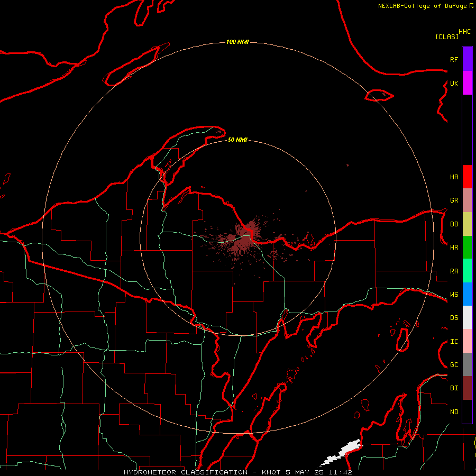Click the white DS color swatch
The height and width of the screenshot is (476, 476).
(467, 317)
